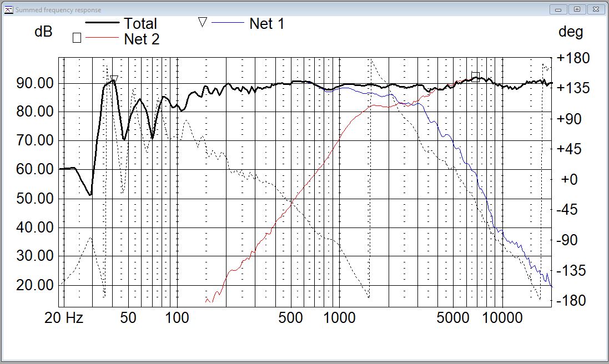Close the Summed frequency response window

point(596,9)
